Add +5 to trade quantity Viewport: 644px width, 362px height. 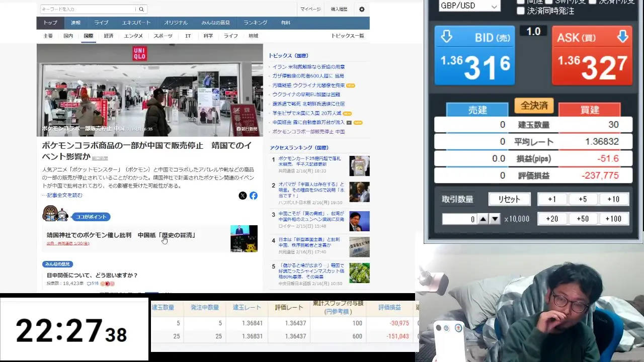tap(583, 199)
